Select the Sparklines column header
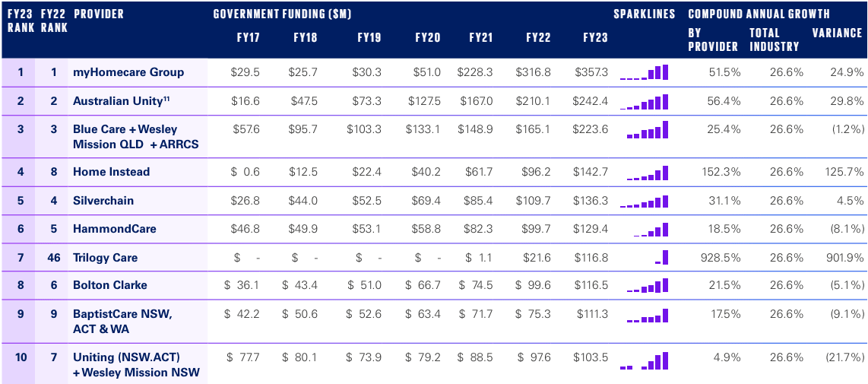The width and height of the screenshot is (868, 384). point(644,14)
